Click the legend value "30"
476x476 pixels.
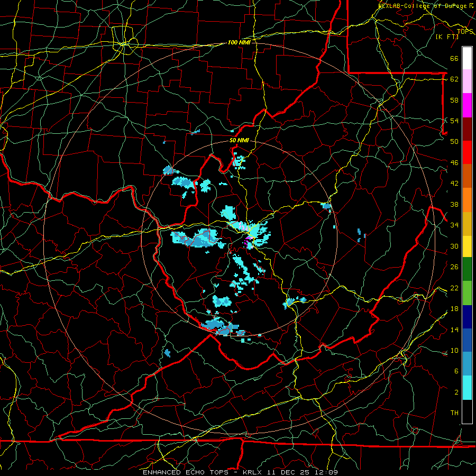(454, 246)
